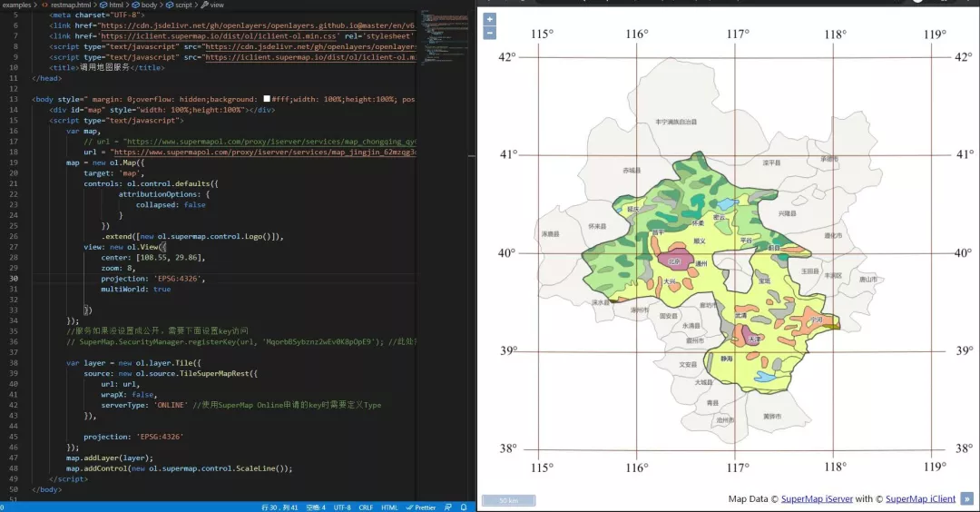The image size is (980, 512).
Task: Click the title text 调用地图服务 on line 10
Action: [104, 67]
